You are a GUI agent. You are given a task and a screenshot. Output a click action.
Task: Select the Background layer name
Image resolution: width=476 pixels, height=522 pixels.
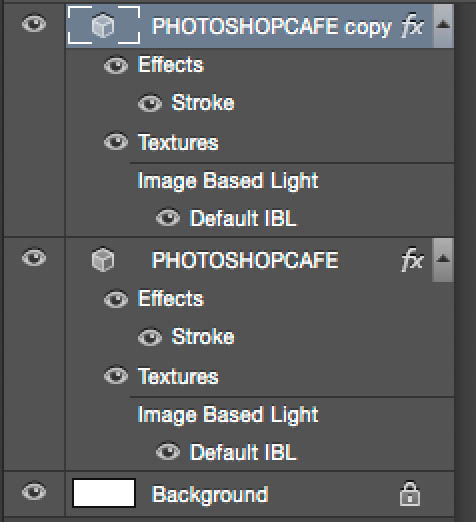point(210,494)
